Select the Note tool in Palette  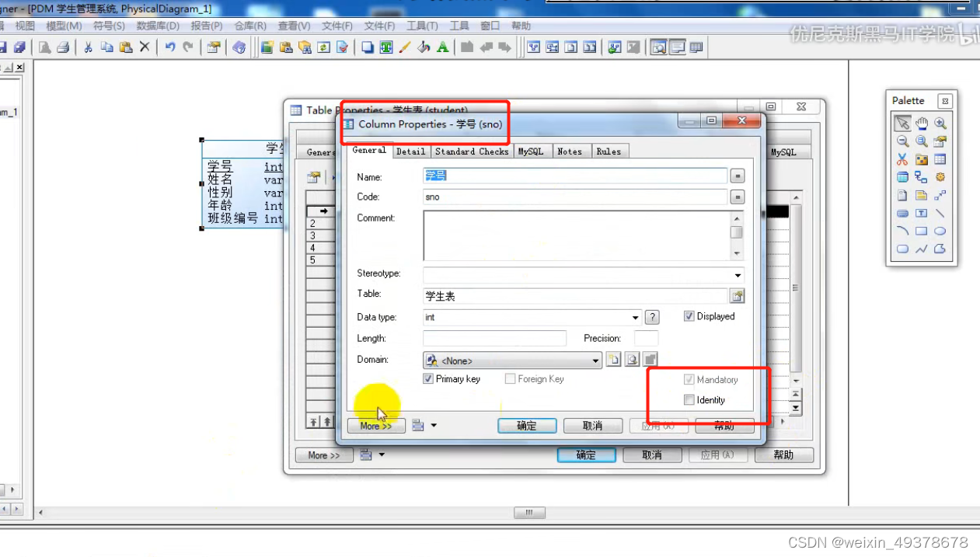[921, 195]
